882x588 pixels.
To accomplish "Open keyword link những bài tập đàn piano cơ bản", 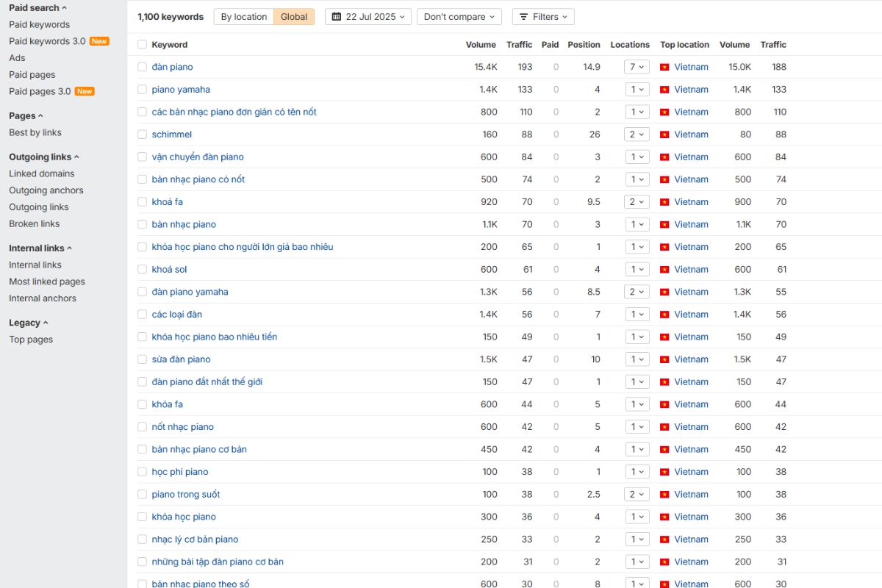I will 218,562.
